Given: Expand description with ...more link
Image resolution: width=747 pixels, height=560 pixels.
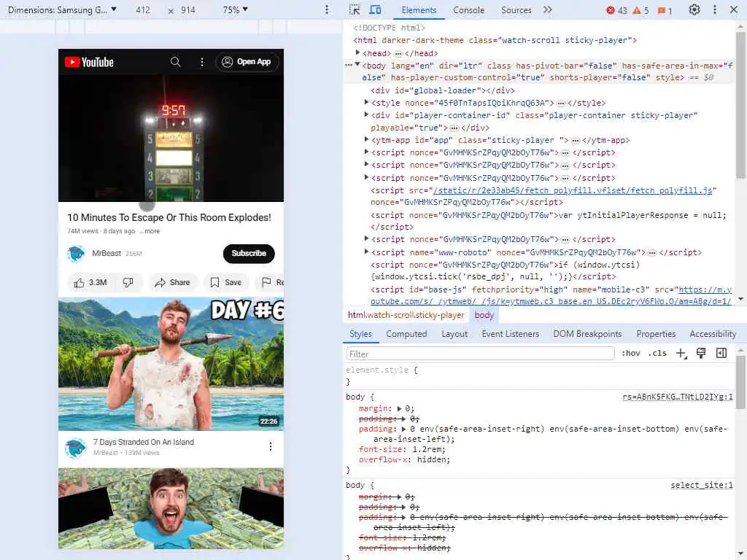Looking at the screenshot, I should point(150,231).
